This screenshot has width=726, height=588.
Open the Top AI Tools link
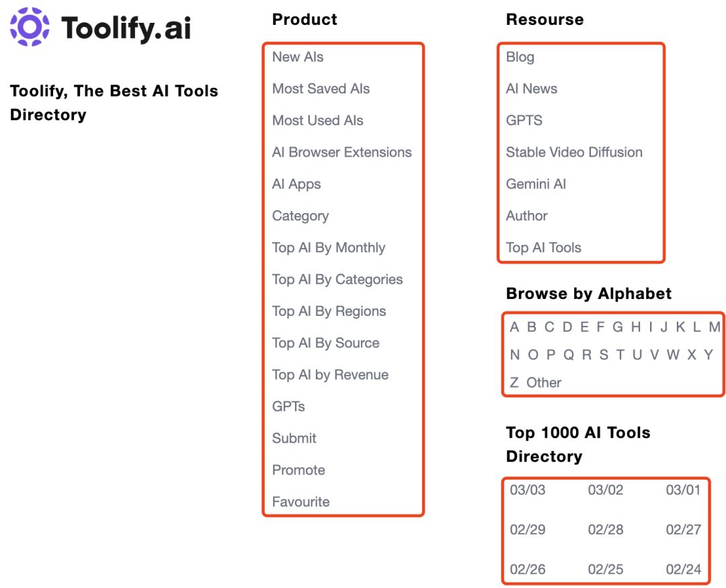pos(543,248)
